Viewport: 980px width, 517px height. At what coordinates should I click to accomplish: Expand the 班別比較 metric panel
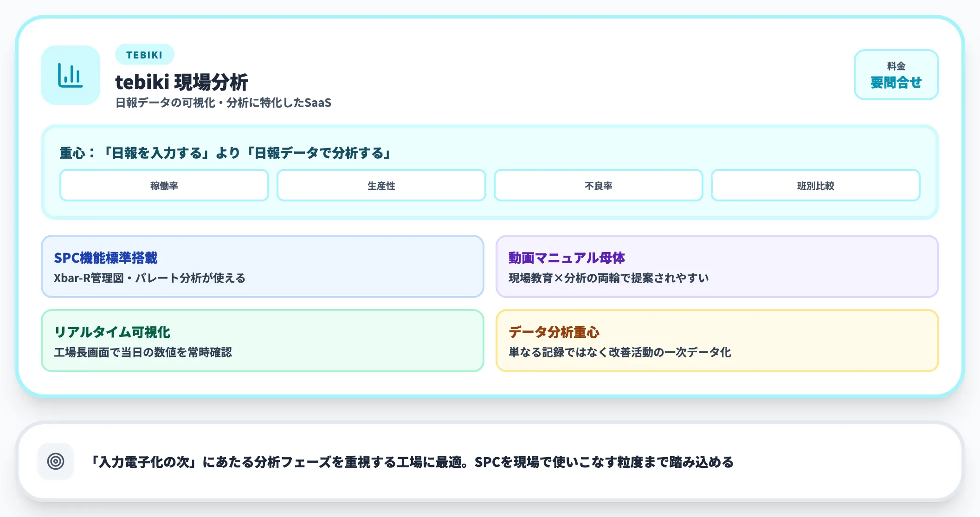(816, 185)
